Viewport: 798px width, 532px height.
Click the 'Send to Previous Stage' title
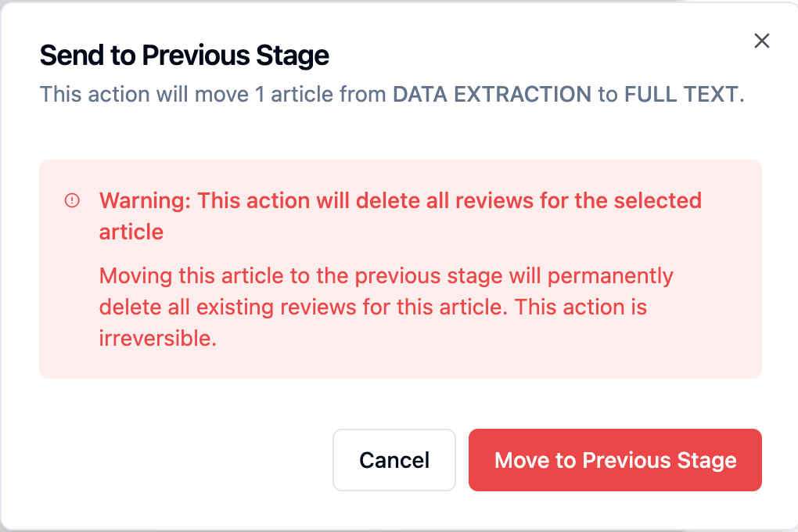click(185, 56)
